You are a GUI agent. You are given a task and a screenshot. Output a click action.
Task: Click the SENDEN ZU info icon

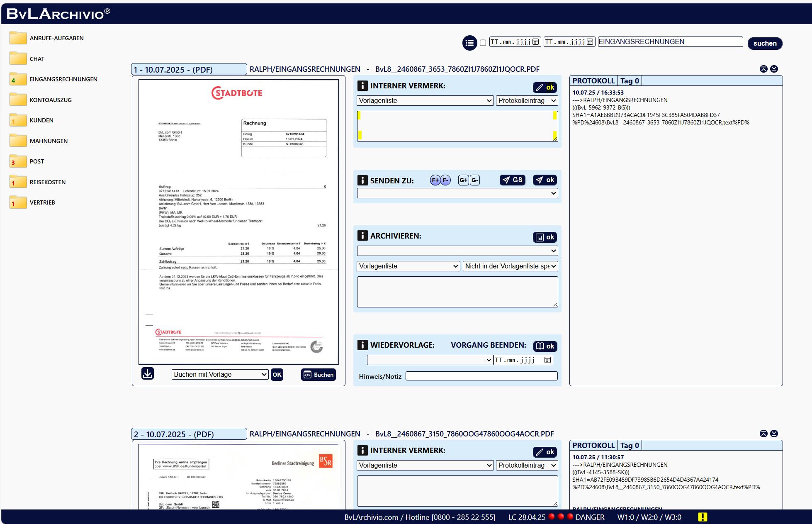coord(362,180)
